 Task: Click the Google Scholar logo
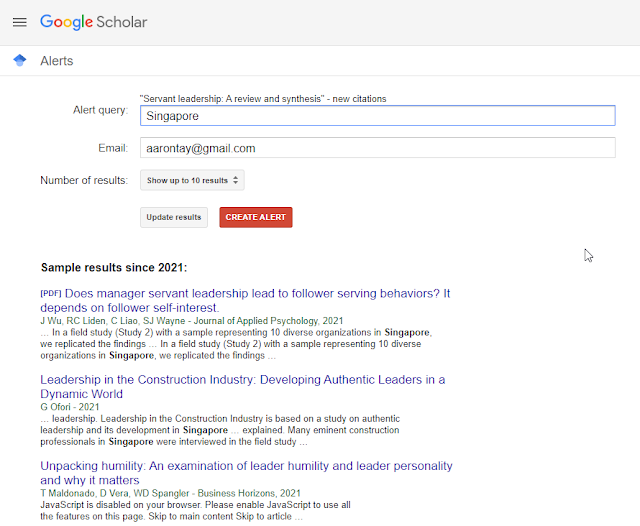93,22
